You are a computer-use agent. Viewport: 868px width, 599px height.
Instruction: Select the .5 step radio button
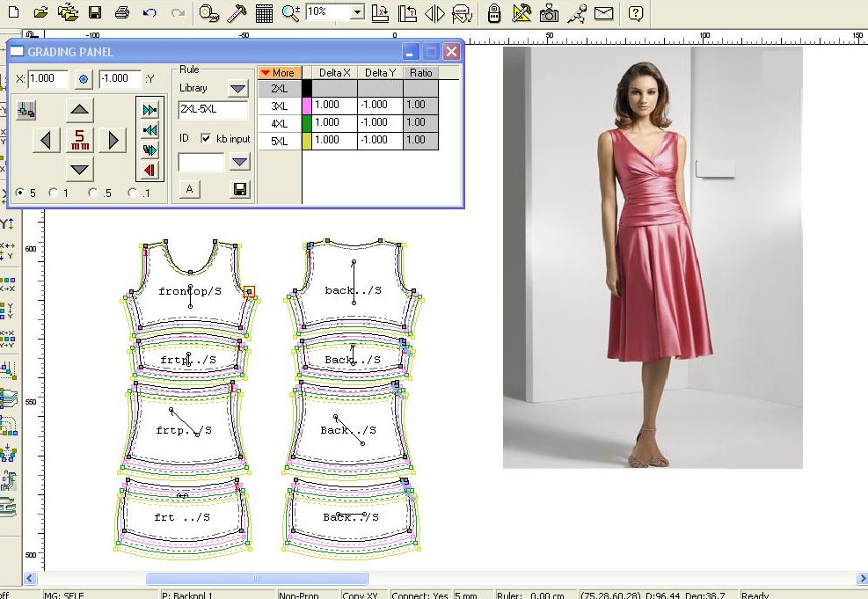pyautogui.click(x=93, y=193)
